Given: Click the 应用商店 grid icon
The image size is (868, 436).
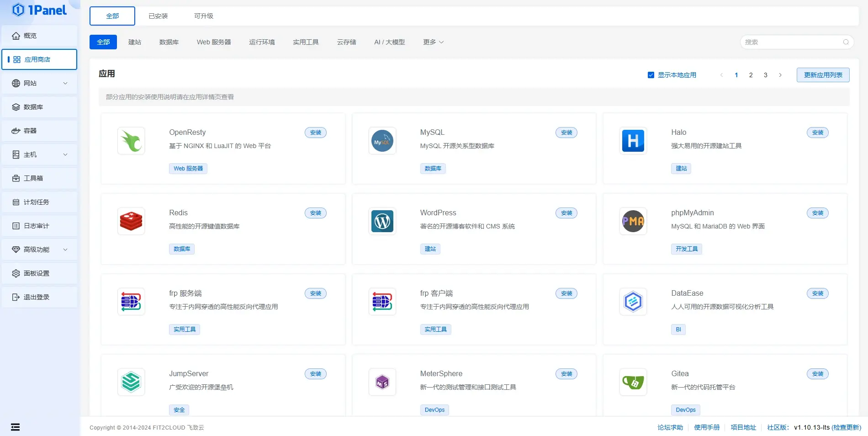Looking at the screenshot, I should pyautogui.click(x=17, y=59).
